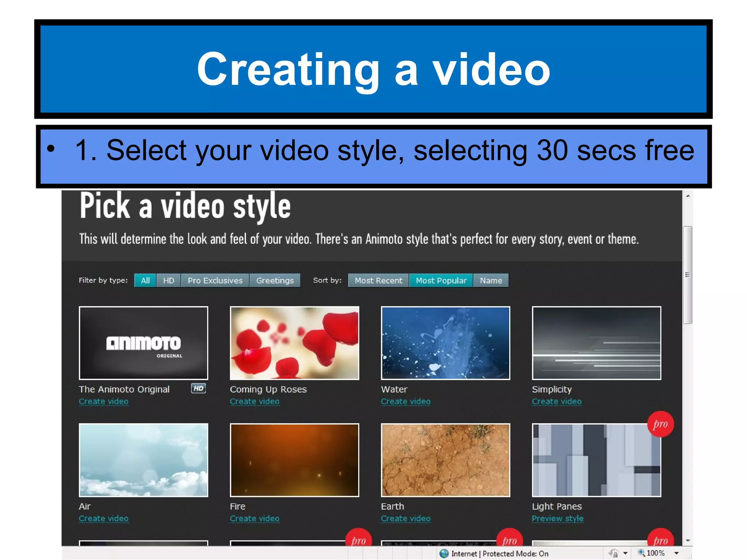Filter by Greetings styles

275,280
